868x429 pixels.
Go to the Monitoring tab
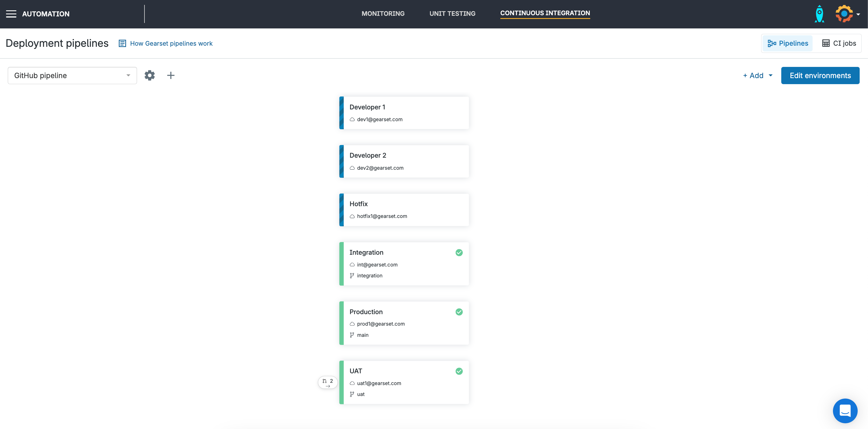pyautogui.click(x=383, y=13)
